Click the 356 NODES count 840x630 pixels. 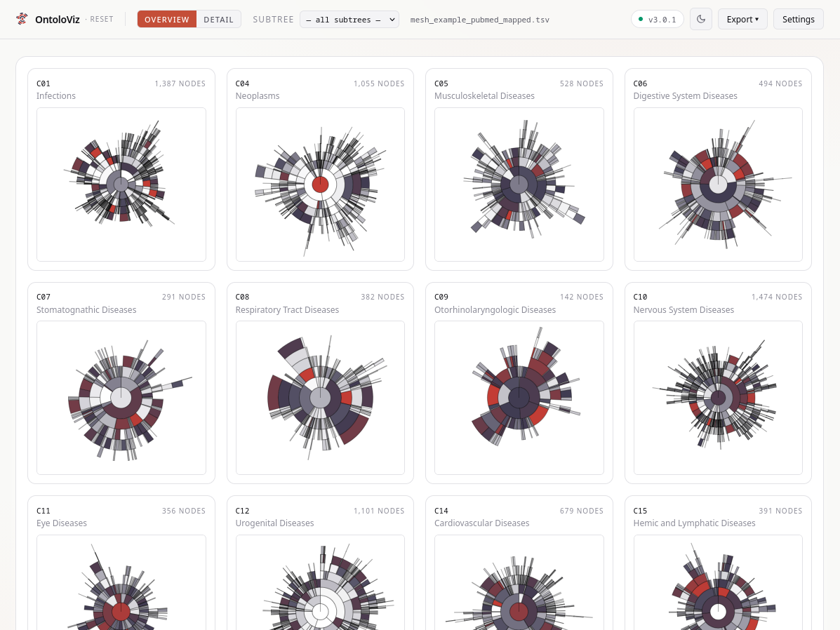tap(184, 511)
